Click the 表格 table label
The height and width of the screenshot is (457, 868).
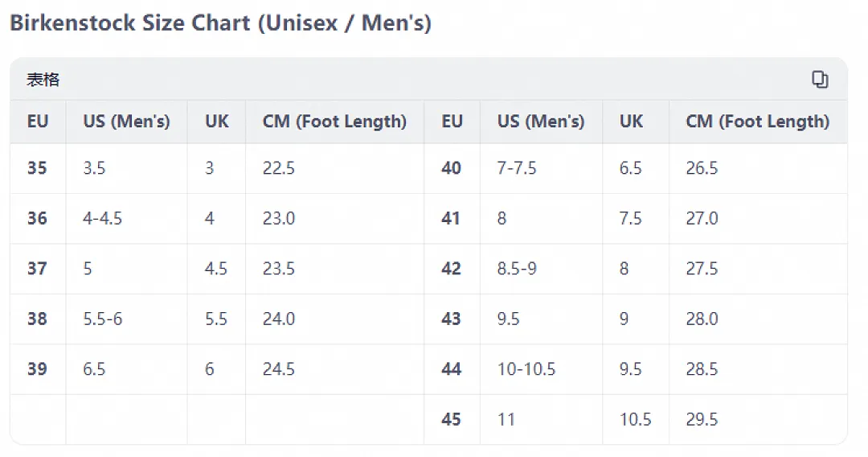coord(43,80)
